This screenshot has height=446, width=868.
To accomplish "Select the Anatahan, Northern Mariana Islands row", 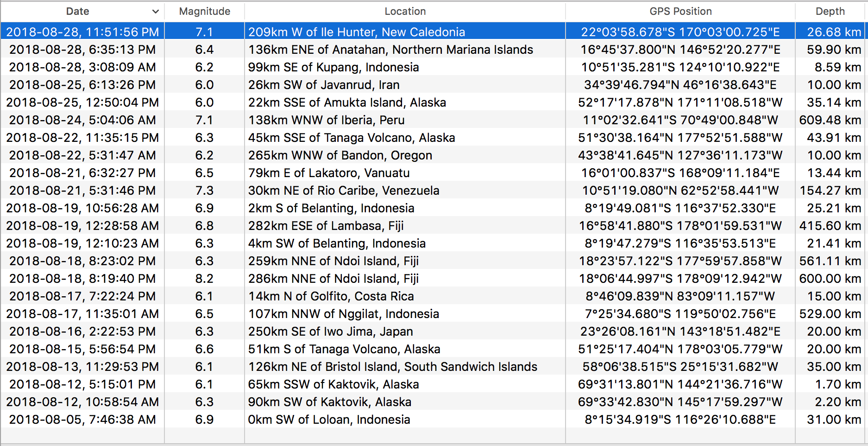I will 390,50.
